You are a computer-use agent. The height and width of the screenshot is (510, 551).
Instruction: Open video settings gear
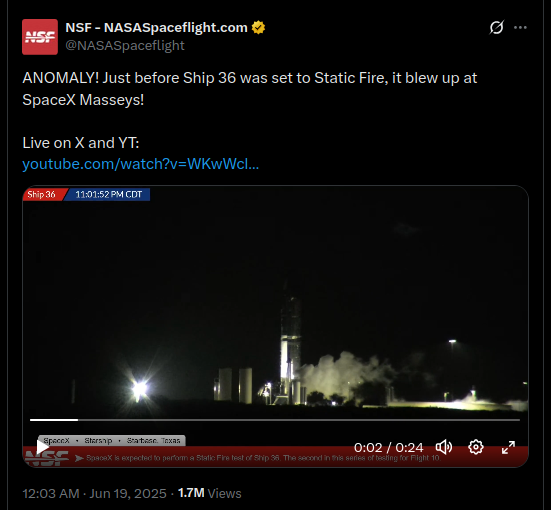click(476, 447)
